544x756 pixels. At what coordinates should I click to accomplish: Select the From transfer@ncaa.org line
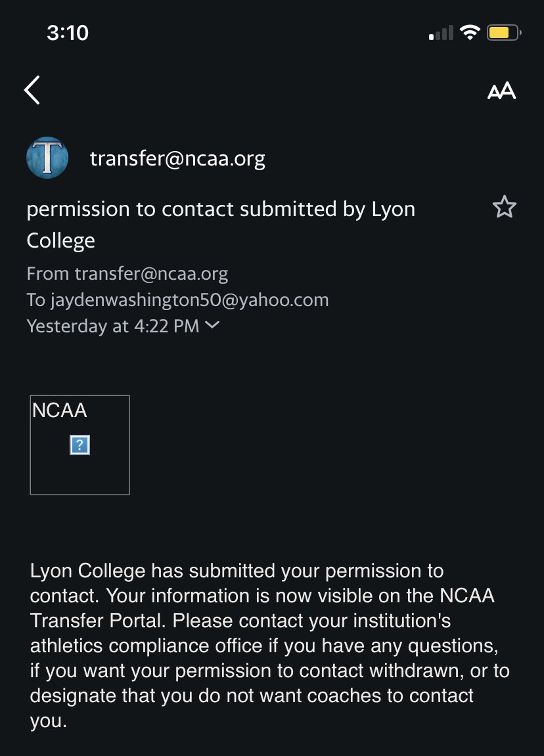pos(127,274)
